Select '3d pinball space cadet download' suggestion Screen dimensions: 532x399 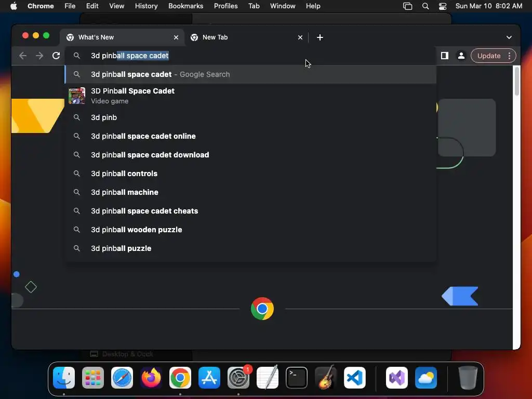click(250, 155)
